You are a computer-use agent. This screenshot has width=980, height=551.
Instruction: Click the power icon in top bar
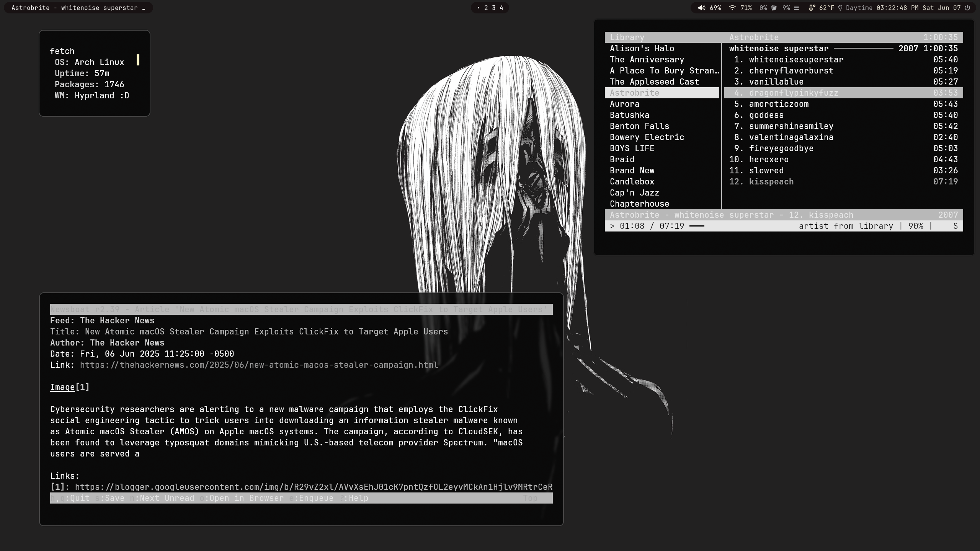click(x=967, y=8)
